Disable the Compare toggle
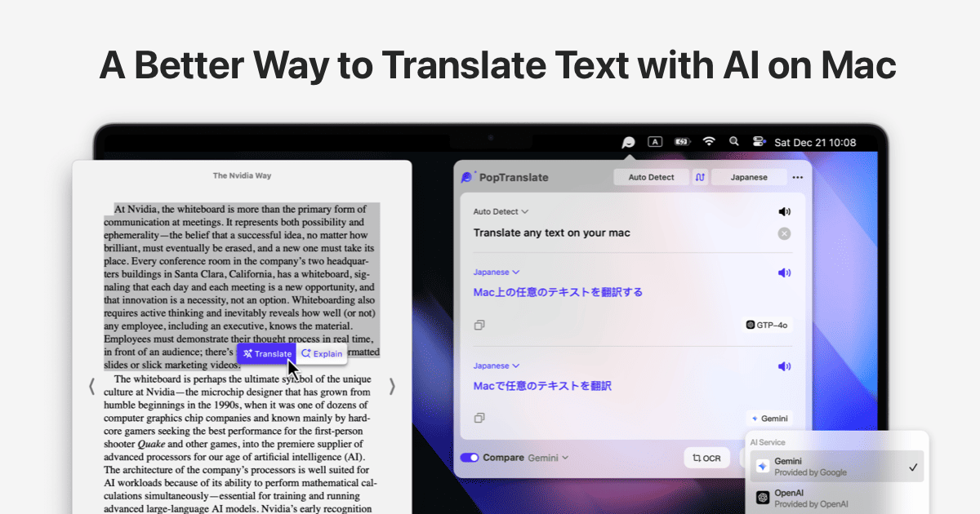This screenshot has height=514, width=980. pos(469,458)
